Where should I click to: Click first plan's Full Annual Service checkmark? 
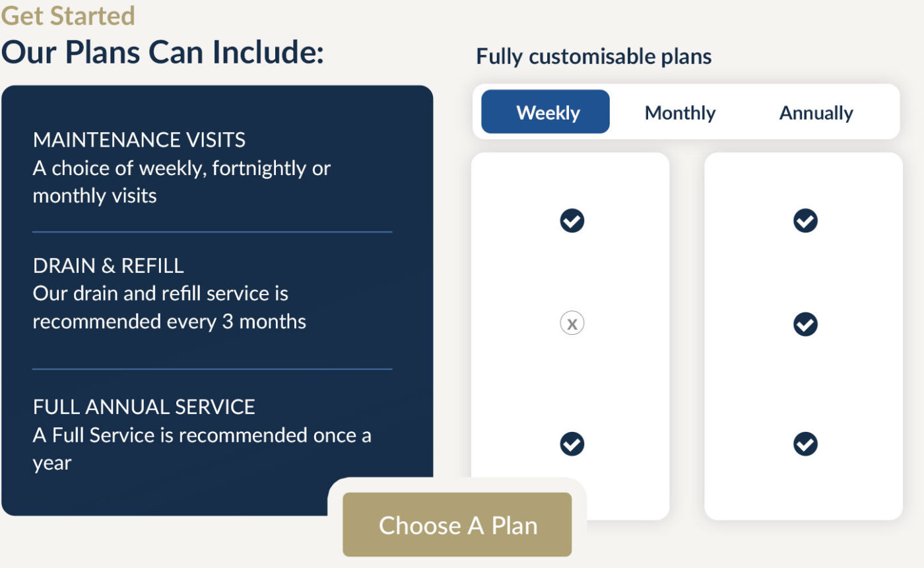572,443
